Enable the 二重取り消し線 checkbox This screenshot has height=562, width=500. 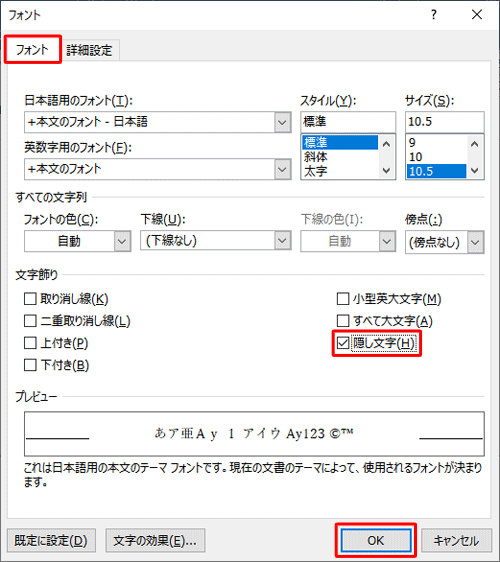(x=30, y=321)
